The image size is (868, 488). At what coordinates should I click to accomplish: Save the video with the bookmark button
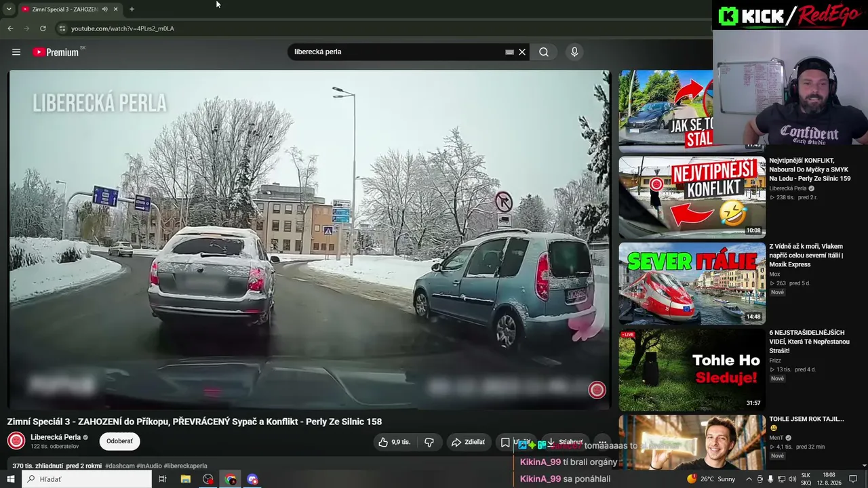tap(505, 442)
